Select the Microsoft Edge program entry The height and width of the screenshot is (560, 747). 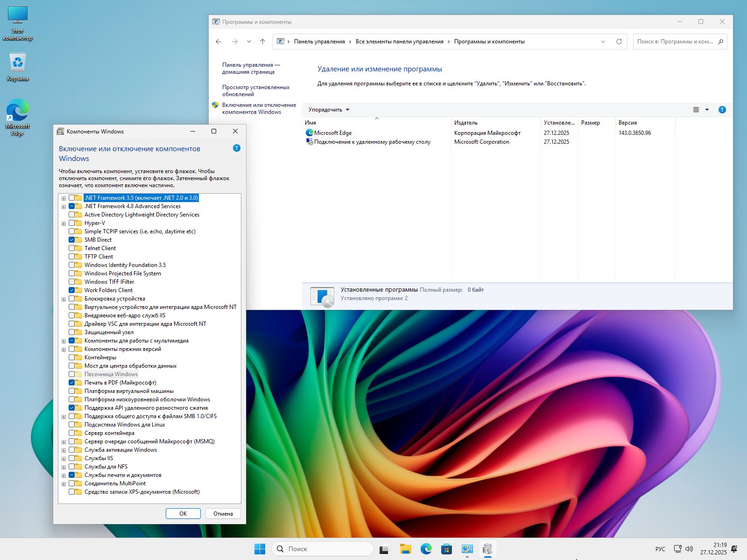[332, 133]
